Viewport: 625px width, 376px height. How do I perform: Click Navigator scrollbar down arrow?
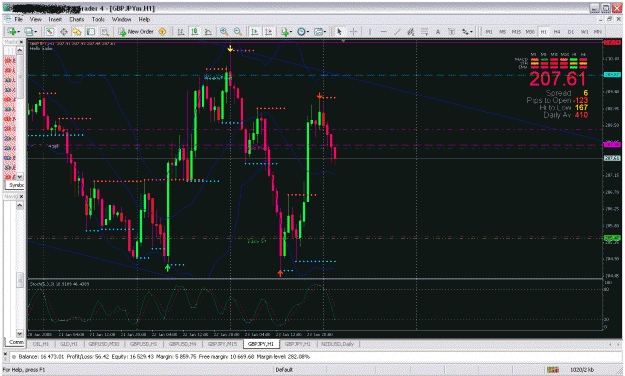tap(20, 333)
